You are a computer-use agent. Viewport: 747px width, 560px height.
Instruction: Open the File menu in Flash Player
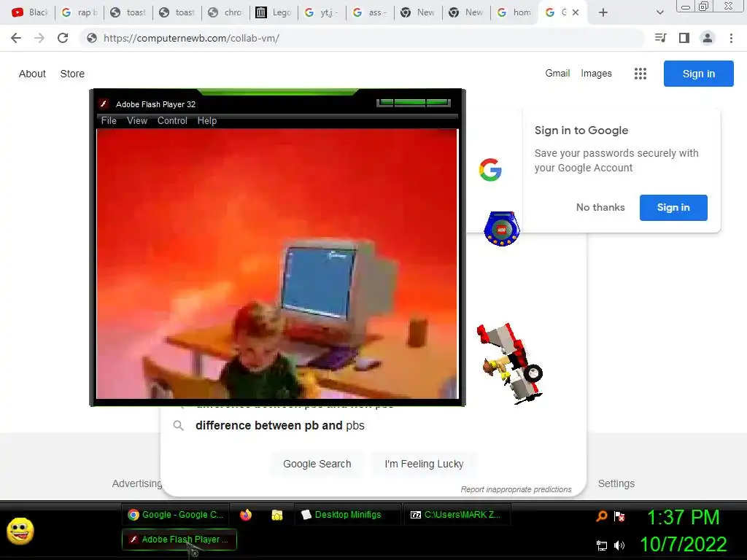click(x=109, y=120)
